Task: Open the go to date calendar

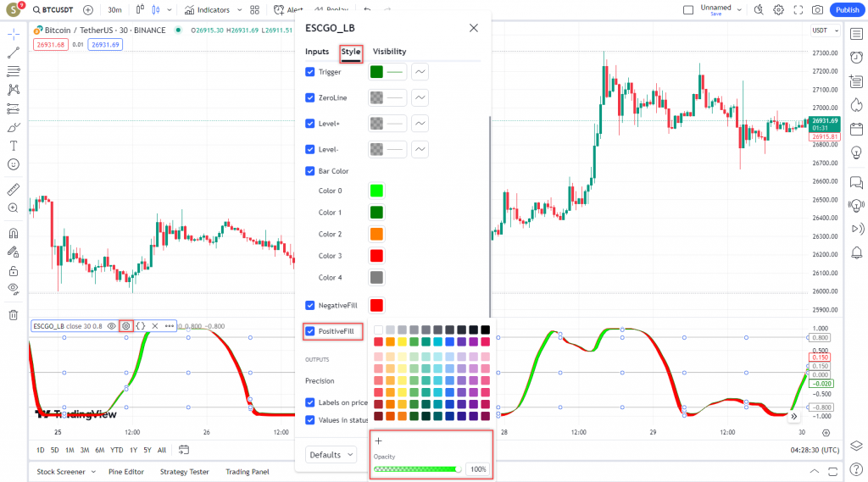Action: pyautogui.click(x=184, y=450)
